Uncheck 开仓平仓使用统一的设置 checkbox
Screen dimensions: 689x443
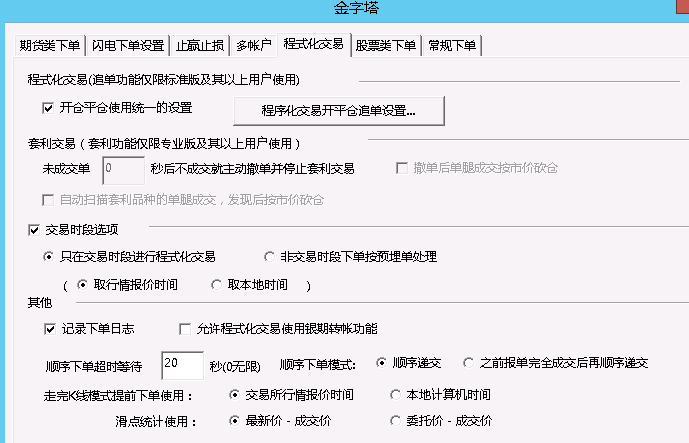48,108
